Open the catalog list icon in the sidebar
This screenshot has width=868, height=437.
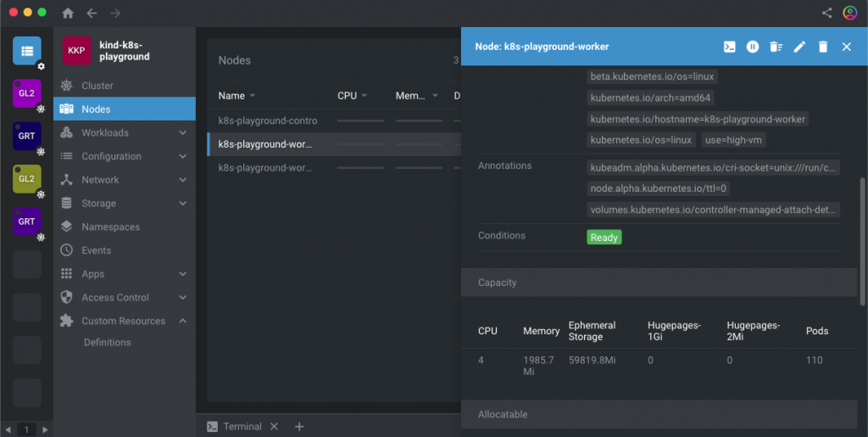point(26,51)
